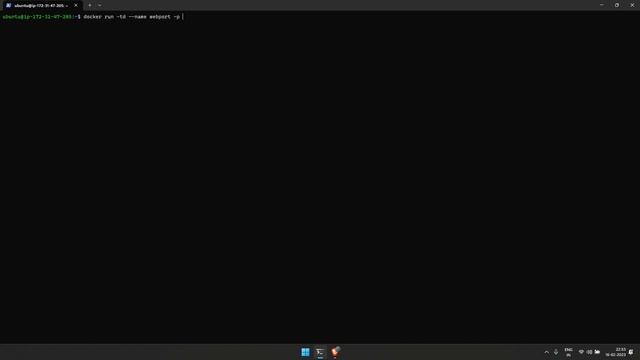This screenshot has width=640, height=360.
Task: Switch the ENG input language
Action: coord(568,352)
